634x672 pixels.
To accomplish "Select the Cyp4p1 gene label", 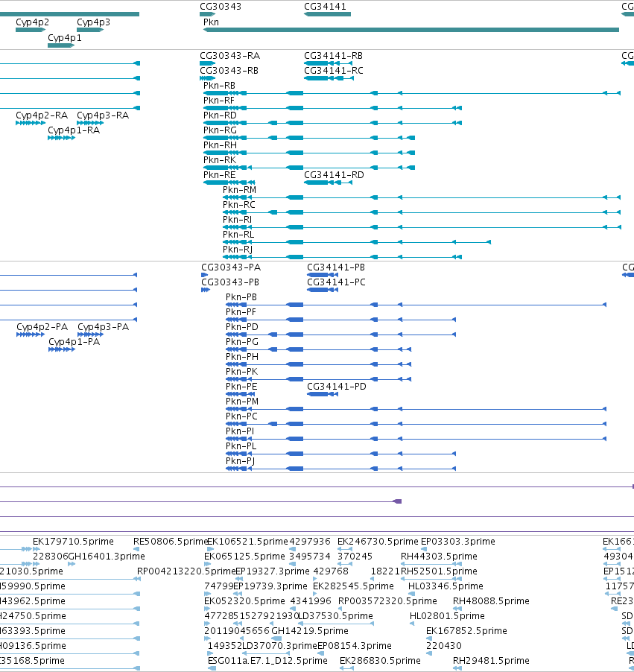I will point(65,38).
